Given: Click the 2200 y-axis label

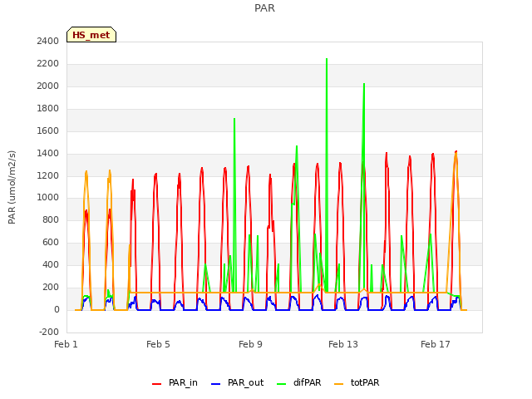Looking at the screenshot, I should click(x=48, y=63).
